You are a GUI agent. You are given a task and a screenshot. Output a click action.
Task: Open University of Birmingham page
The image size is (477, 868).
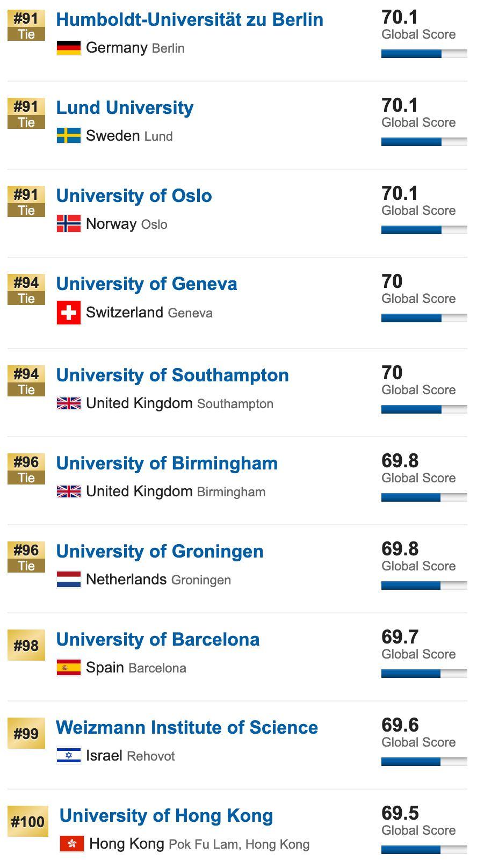pos(167,464)
